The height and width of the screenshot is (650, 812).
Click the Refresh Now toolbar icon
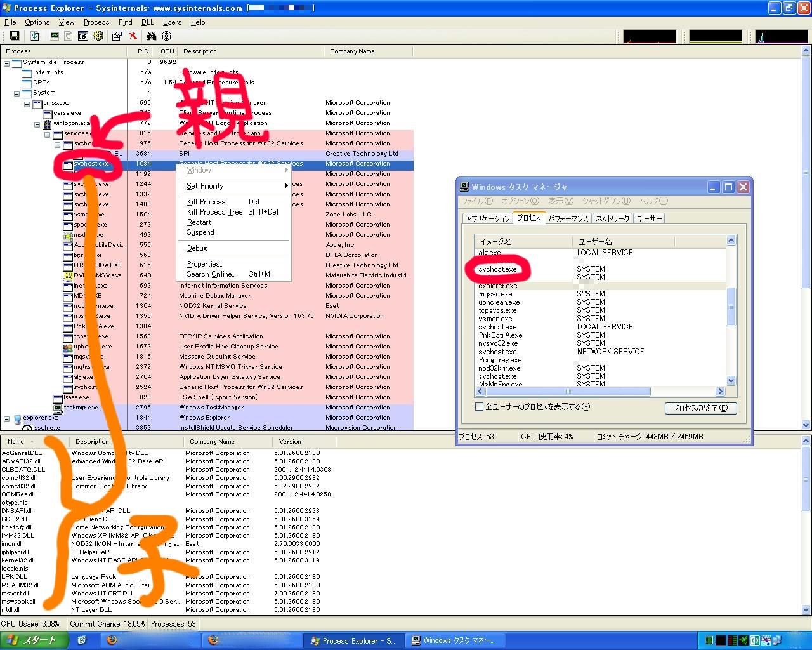[35, 36]
